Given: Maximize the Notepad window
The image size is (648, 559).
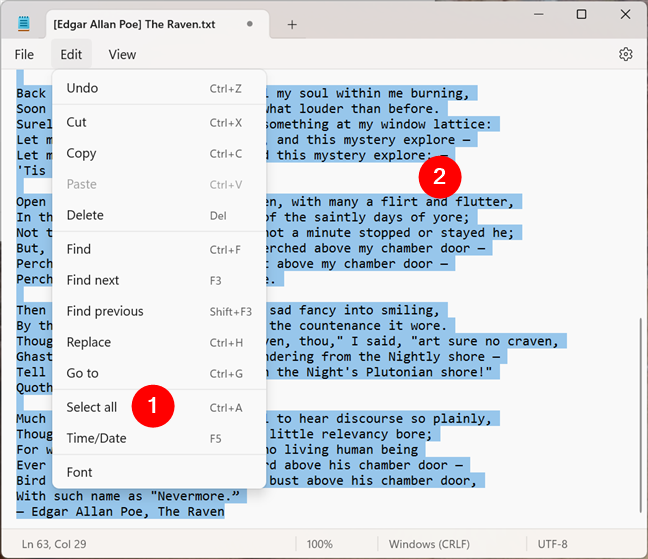Looking at the screenshot, I should coord(581,14).
